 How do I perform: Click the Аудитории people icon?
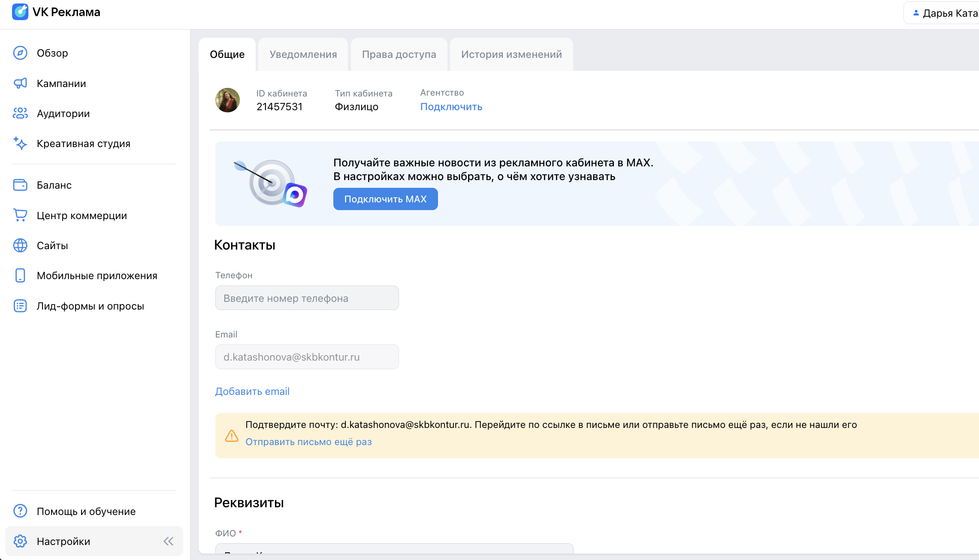click(x=20, y=113)
